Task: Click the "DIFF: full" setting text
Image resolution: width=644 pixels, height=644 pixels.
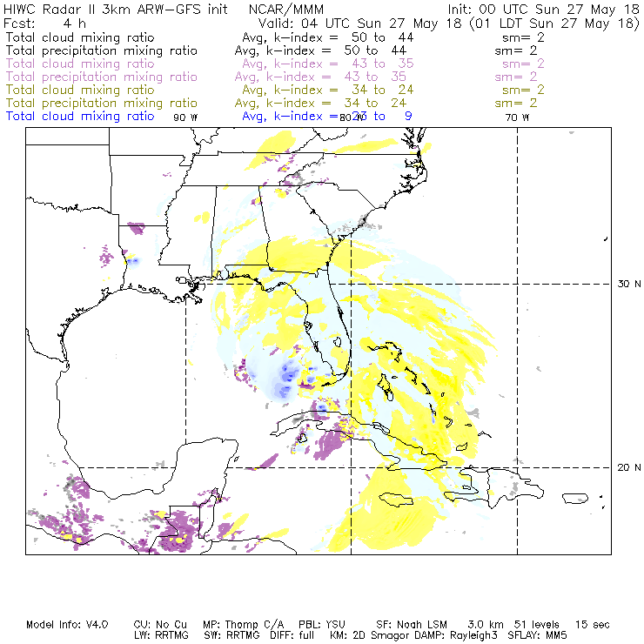Action: (x=292, y=635)
